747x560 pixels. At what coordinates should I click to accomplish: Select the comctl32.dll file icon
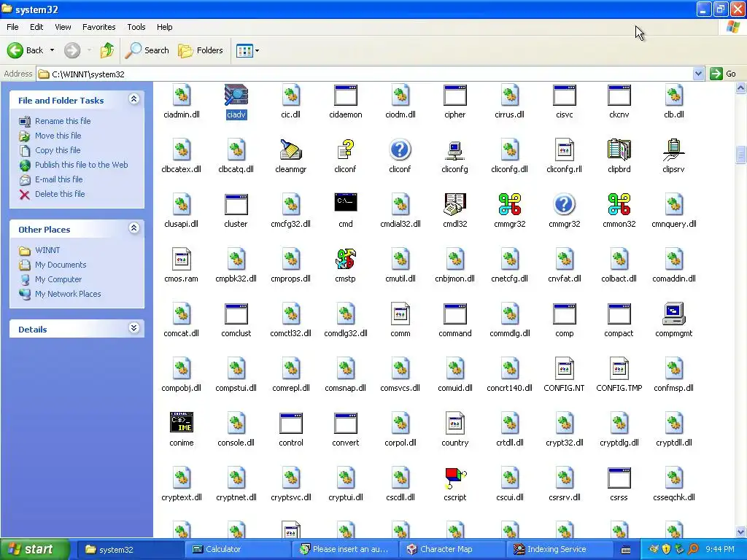pos(290,314)
